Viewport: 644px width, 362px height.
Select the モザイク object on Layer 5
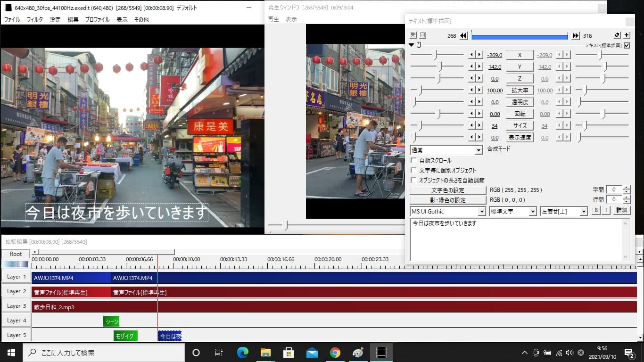click(125, 336)
